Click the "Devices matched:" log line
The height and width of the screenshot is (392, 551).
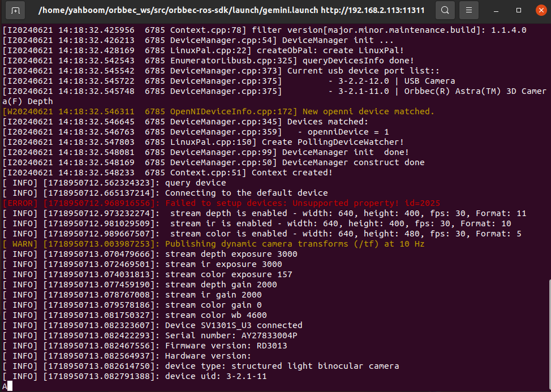tap(186, 122)
